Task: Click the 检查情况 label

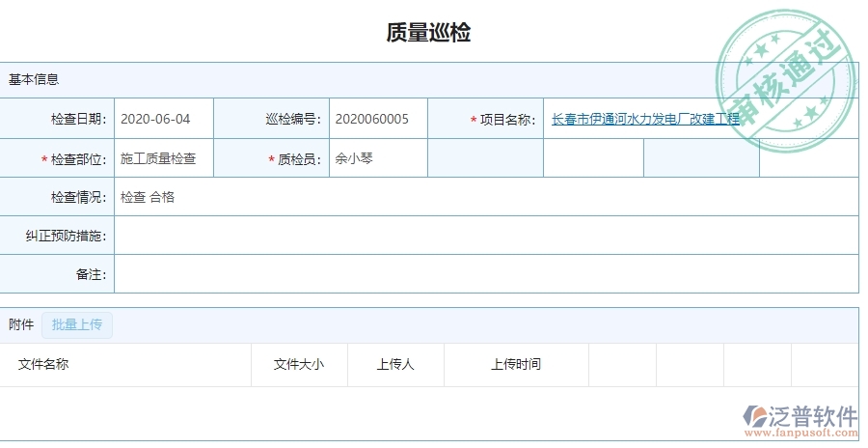Action: click(x=79, y=197)
